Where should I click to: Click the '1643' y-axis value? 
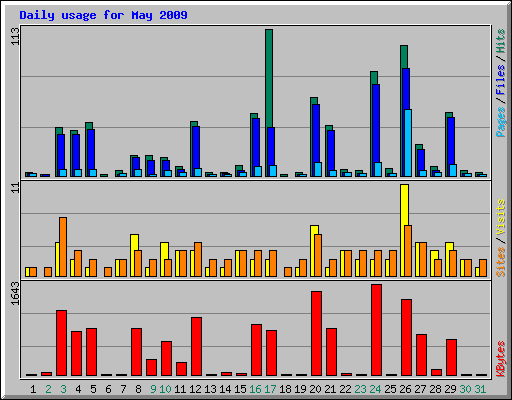tap(15, 293)
